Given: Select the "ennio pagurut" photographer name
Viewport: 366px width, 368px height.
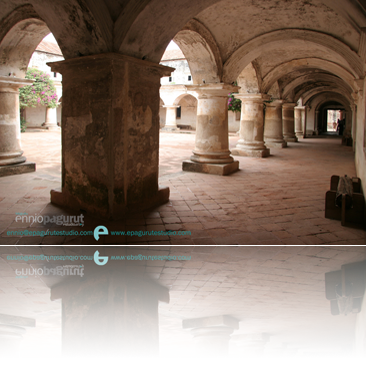Looking at the screenshot, I should [50, 219].
